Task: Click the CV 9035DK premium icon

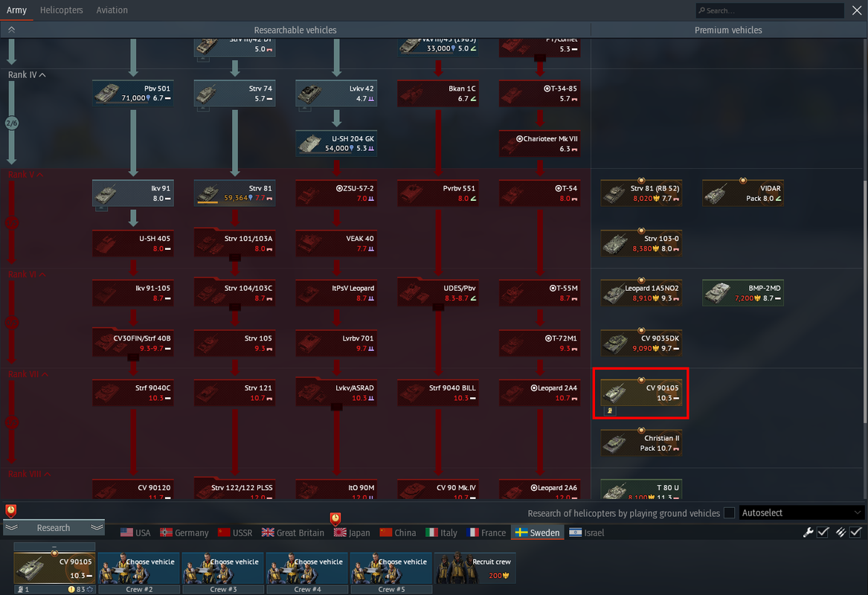Action: [615, 343]
